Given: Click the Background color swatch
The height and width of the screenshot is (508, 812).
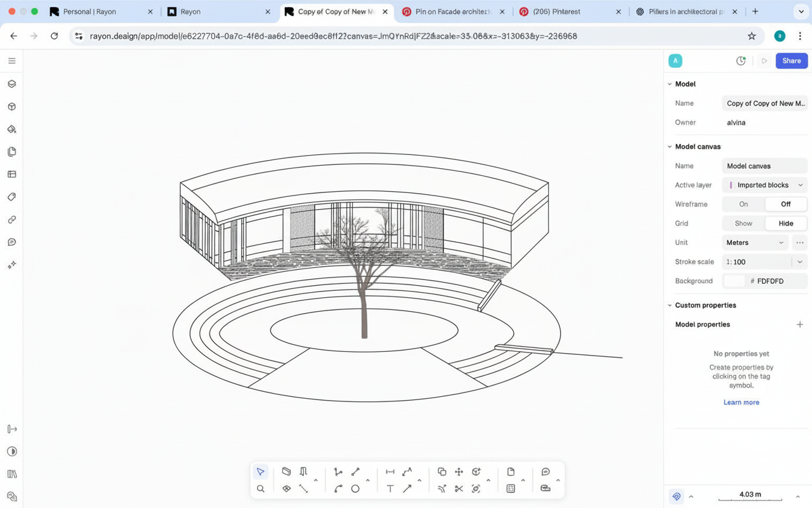Looking at the screenshot, I should coord(734,281).
